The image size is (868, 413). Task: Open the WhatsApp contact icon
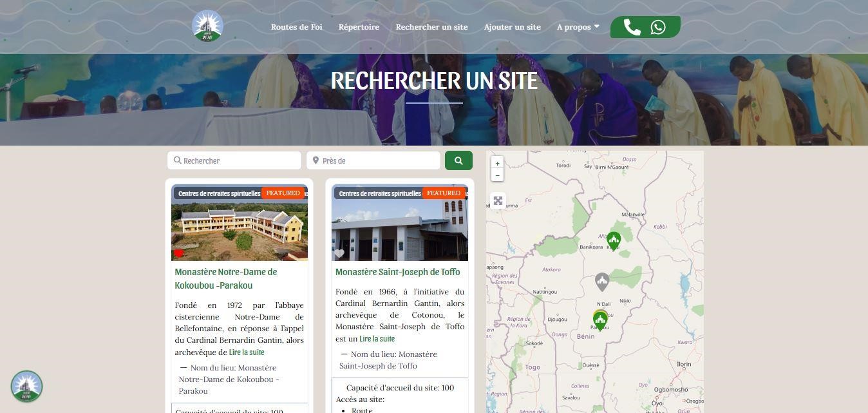coord(657,27)
